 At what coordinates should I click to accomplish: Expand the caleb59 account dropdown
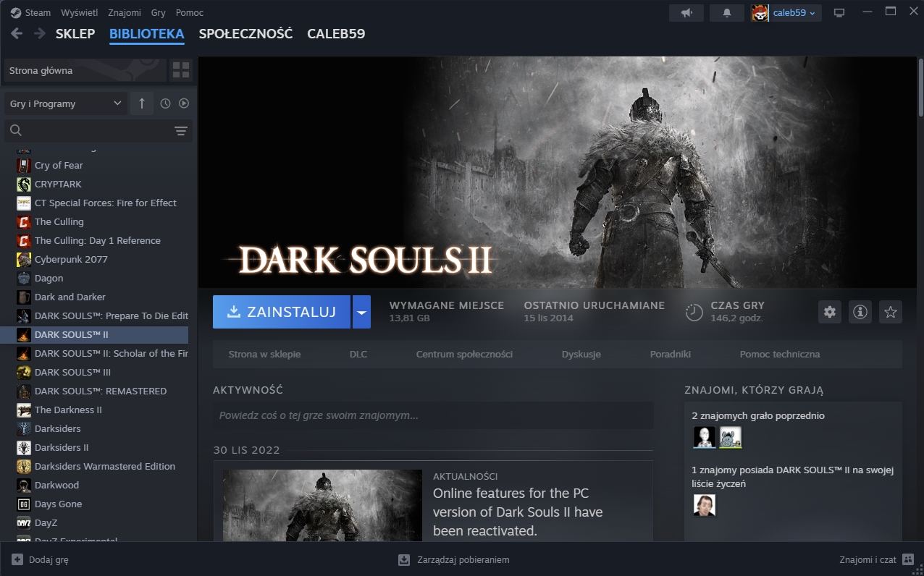pos(794,12)
